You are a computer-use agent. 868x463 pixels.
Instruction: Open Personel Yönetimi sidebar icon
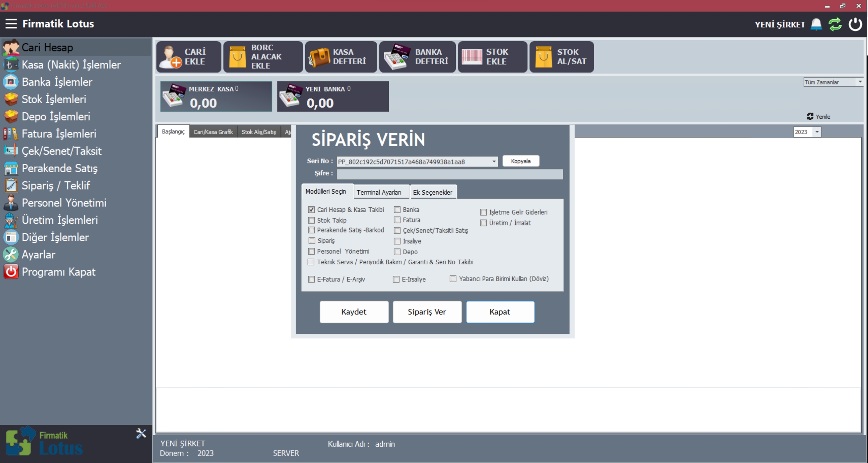click(x=11, y=203)
